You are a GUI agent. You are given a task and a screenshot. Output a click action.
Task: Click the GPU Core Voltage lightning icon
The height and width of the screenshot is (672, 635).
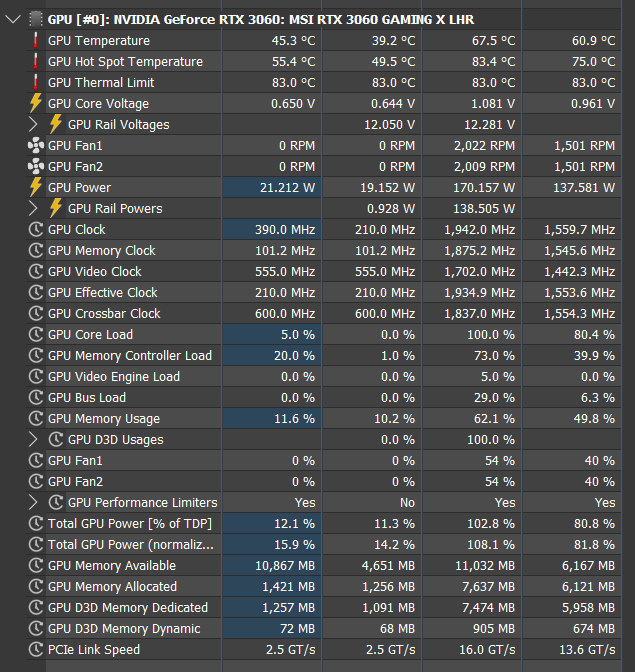[36, 103]
